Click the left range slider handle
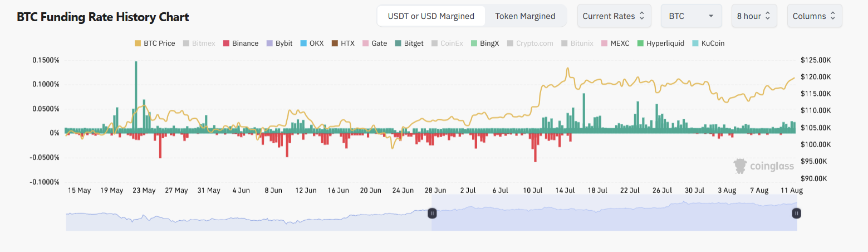Viewport: 868px width, 252px height. click(432, 213)
